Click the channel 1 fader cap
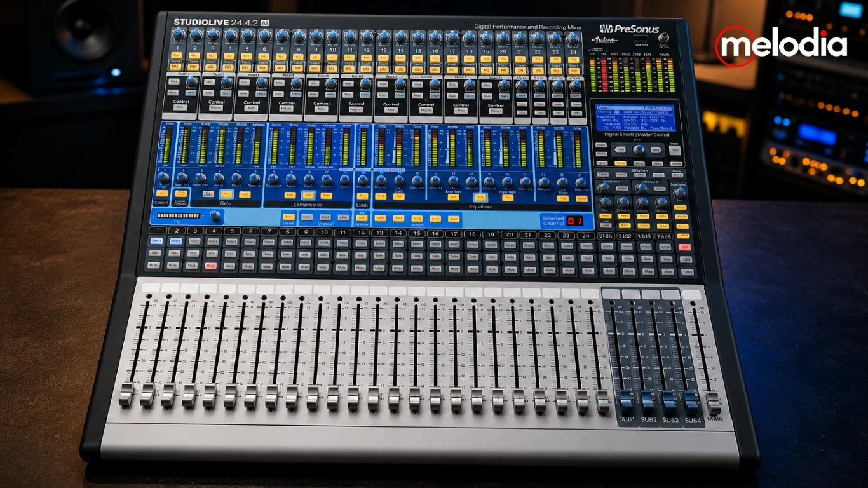 tap(126, 394)
